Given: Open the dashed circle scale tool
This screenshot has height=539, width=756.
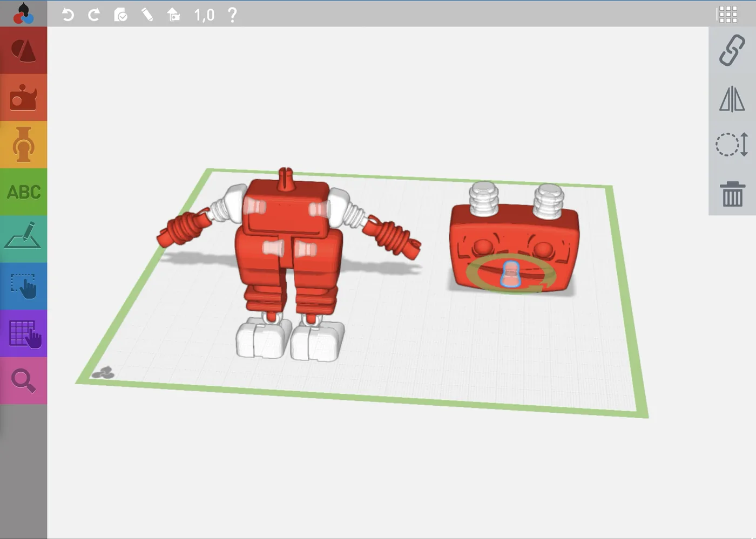Looking at the screenshot, I should pyautogui.click(x=732, y=145).
